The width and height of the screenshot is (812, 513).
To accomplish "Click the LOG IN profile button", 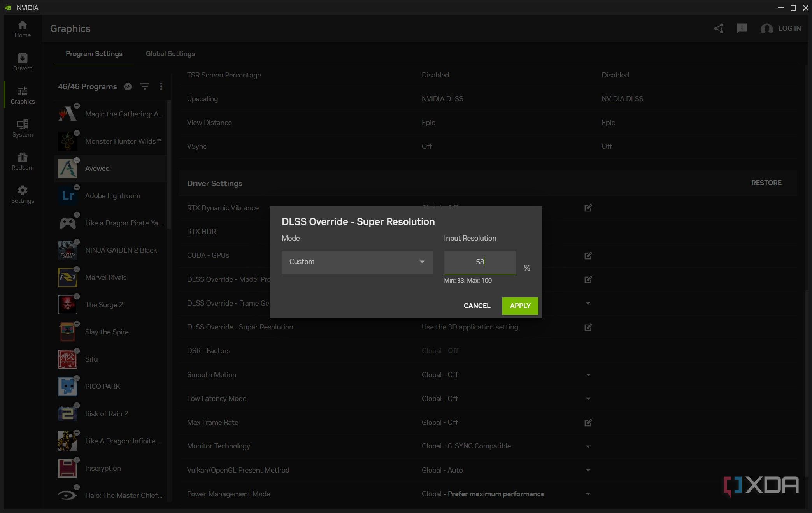I will [x=780, y=28].
